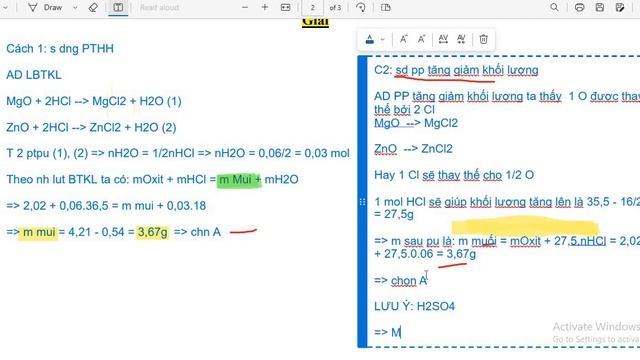This screenshot has width=640, height=360.
Task: Click the 'of 3' page count label
Action: [335, 7]
